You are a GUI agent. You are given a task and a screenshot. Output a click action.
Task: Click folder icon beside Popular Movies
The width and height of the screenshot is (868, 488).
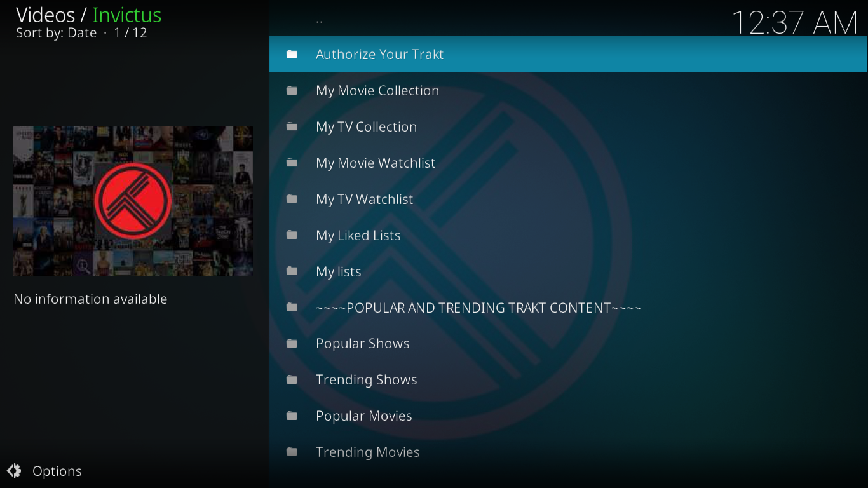coord(292,416)
